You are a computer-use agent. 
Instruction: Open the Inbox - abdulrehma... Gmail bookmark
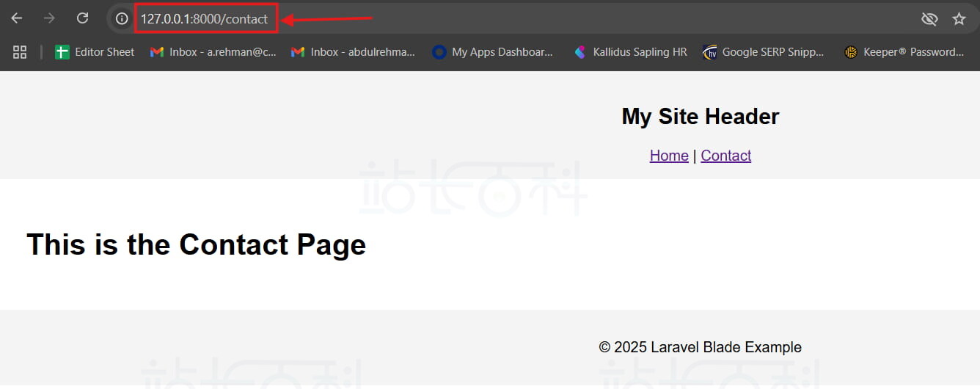353,52
